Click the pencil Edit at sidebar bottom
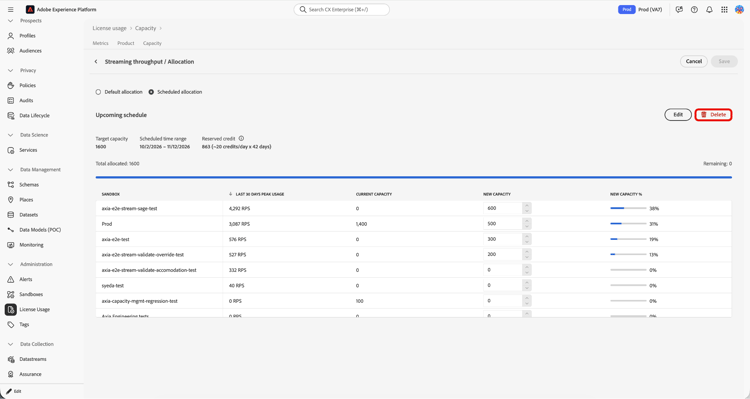Screen dimensions: 750x399 tap(13, 391)
